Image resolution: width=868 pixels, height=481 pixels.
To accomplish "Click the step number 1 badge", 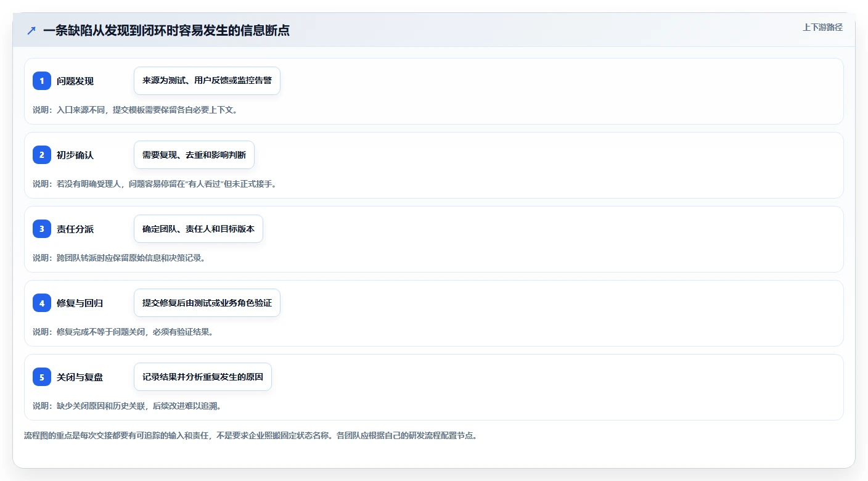I will [x=42, y=81].
